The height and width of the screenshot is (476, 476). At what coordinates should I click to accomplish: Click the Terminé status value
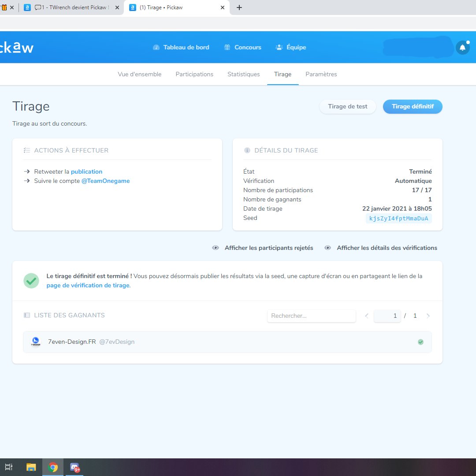click(420, 171)
